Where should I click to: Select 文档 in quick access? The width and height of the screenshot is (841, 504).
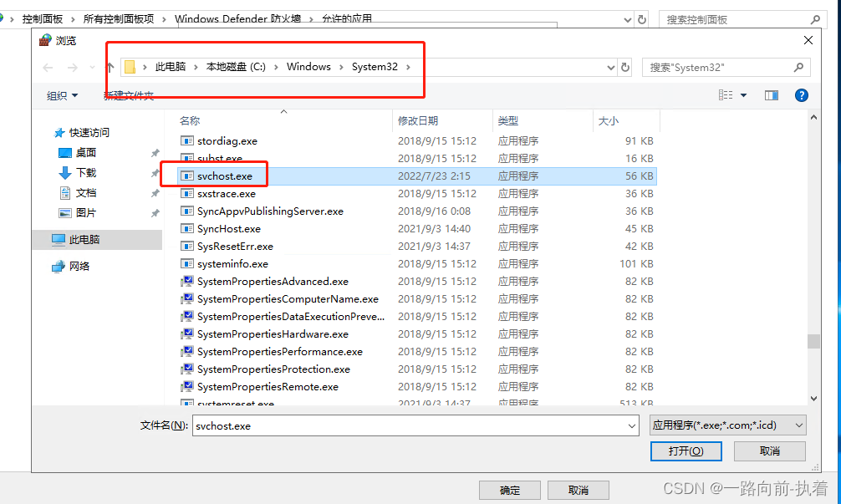[86, 193]
